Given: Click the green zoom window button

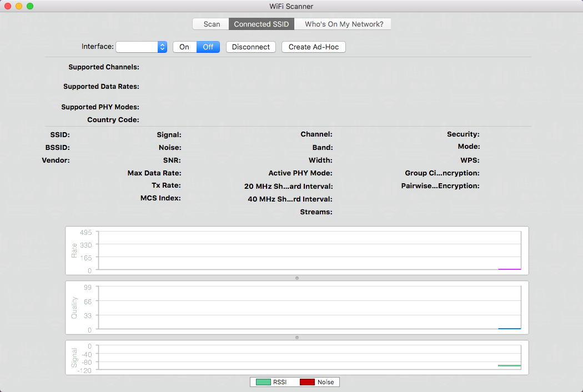Looking at the screenshot, I should click(x=30, y=6).
